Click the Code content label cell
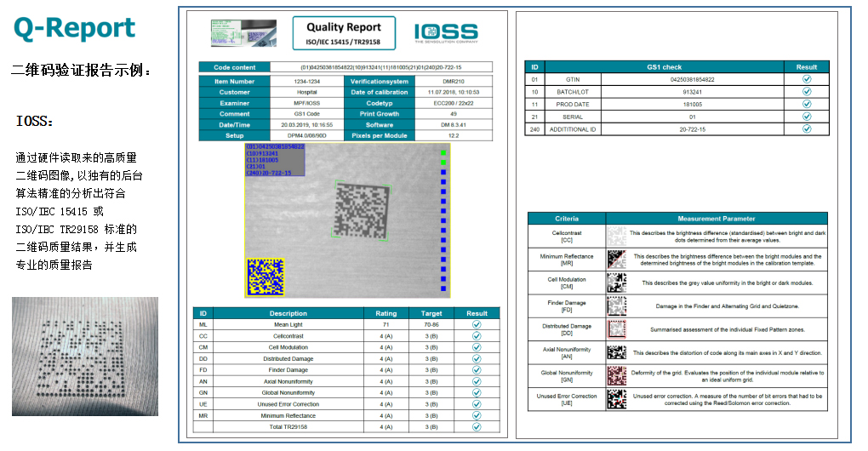The image size is (868, 451). 234,67
